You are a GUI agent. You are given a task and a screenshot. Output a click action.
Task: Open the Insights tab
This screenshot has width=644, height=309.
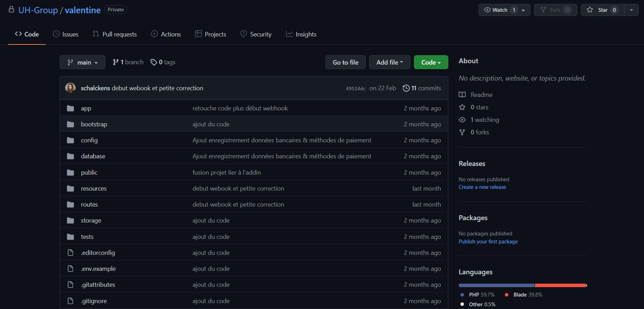(301, 34)
